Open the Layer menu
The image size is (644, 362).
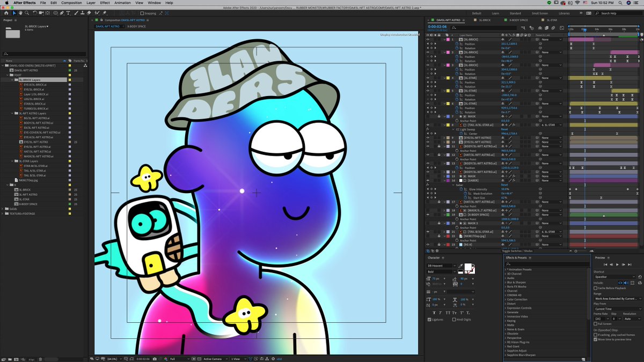click(90, 3)
